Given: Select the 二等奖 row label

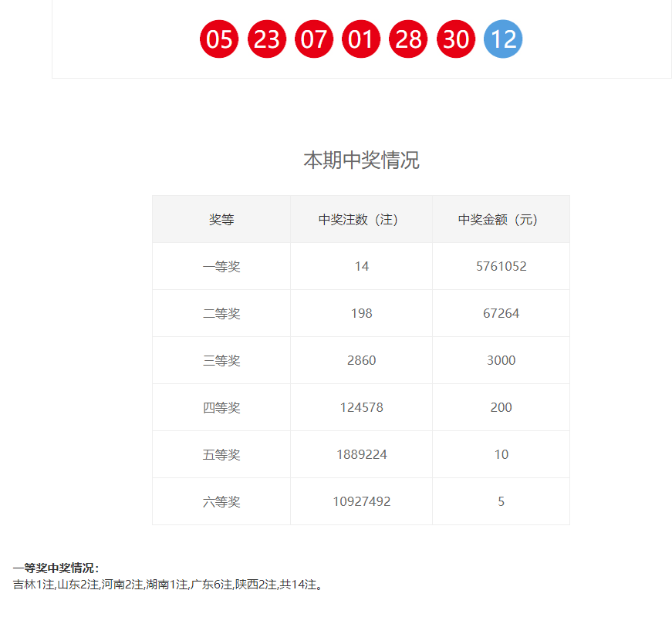Looking at the screenshot, I should [221, 314].
